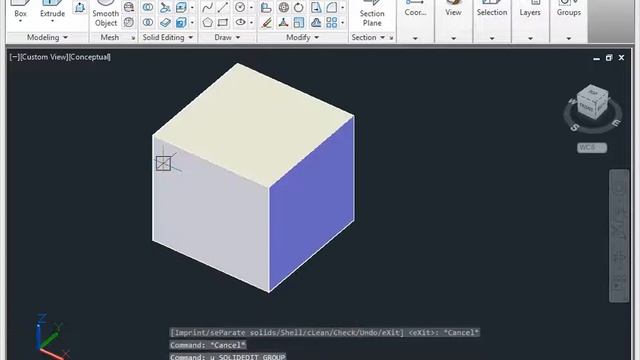Select the Rectangle draw tool
Screen dimensions: 640x360
(x=223, y=22)
